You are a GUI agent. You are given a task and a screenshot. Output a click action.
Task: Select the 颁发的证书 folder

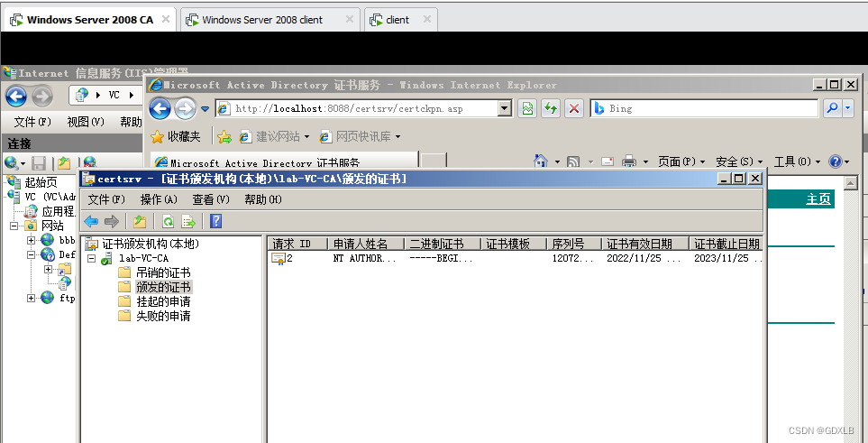click(x=163, y=287)
